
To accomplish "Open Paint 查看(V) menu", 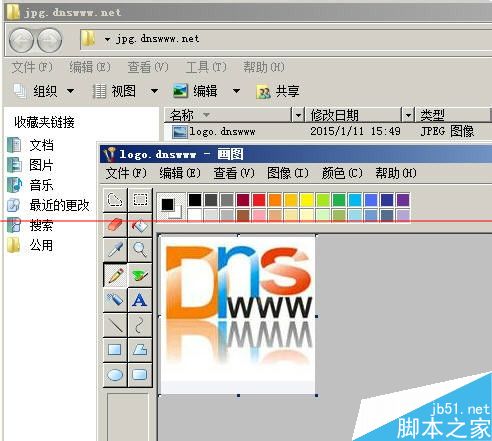I will [x=234, y=173].
